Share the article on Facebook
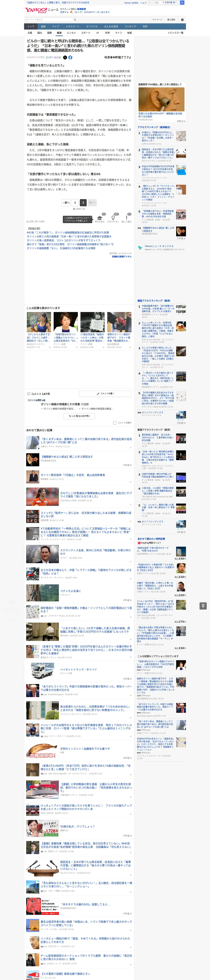The width and height of the screenshot is (210, 980). [x=70, y=57]
